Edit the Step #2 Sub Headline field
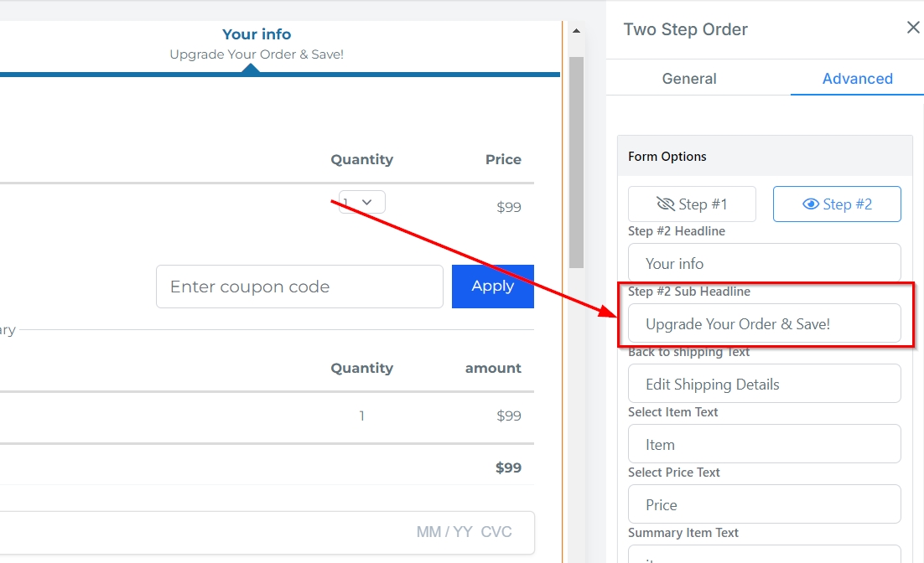924x563 pixels. pos(764,323)
